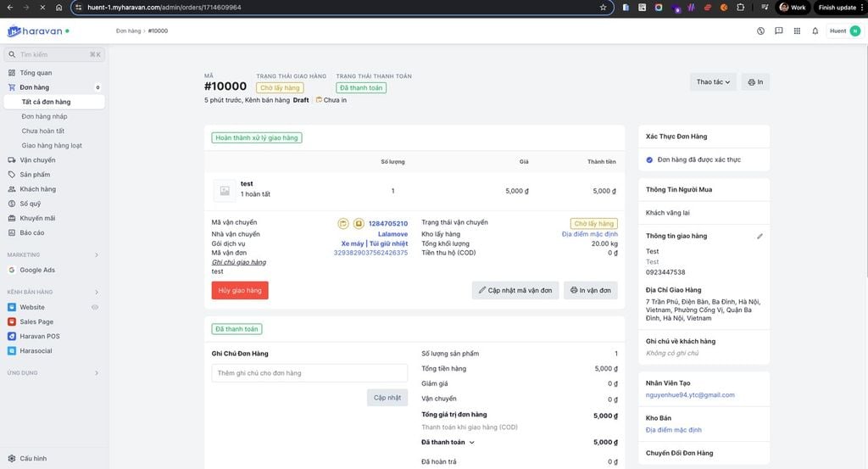Click the Haravan logo
Screen dimensions: 868x469
(x=38, y=31)
